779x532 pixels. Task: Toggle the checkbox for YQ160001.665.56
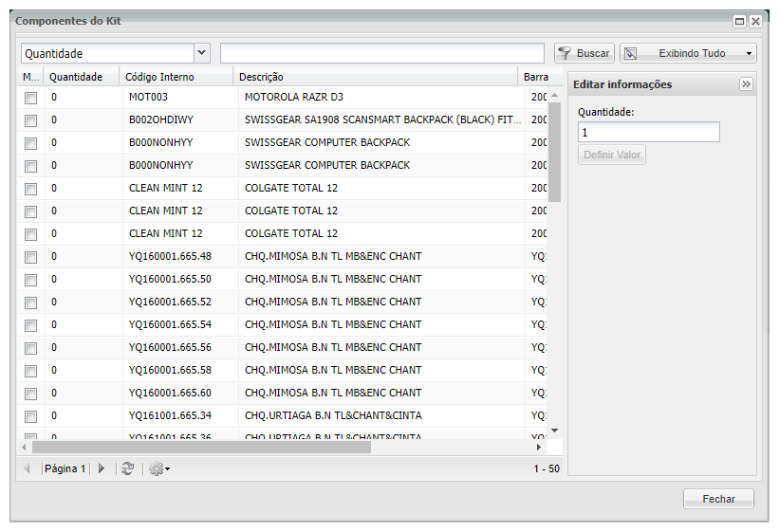(30, 349)
